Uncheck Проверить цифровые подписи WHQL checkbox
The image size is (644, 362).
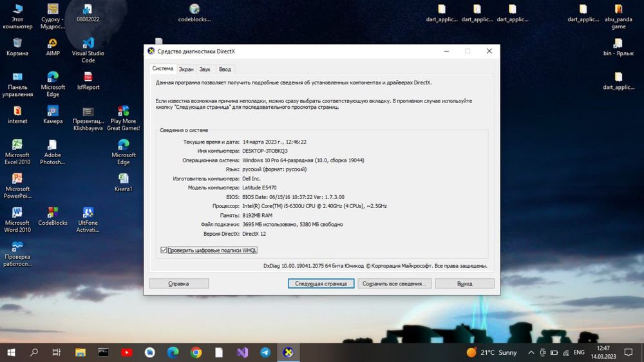click(x=164, y=250)
